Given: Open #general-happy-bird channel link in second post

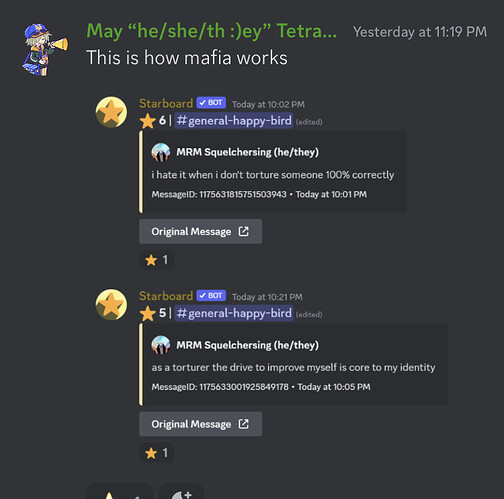Looking at the screenshot, I should click(x=234, y=313).
